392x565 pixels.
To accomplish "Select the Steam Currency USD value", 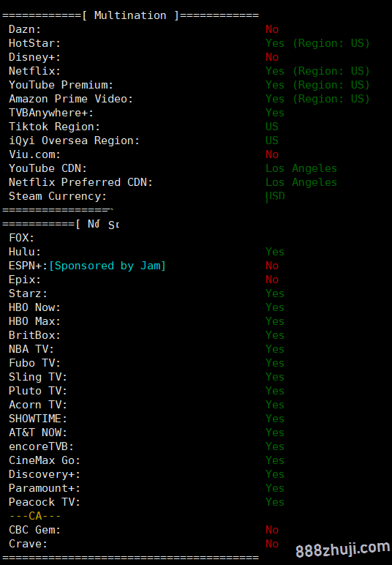I will [275, 196].
